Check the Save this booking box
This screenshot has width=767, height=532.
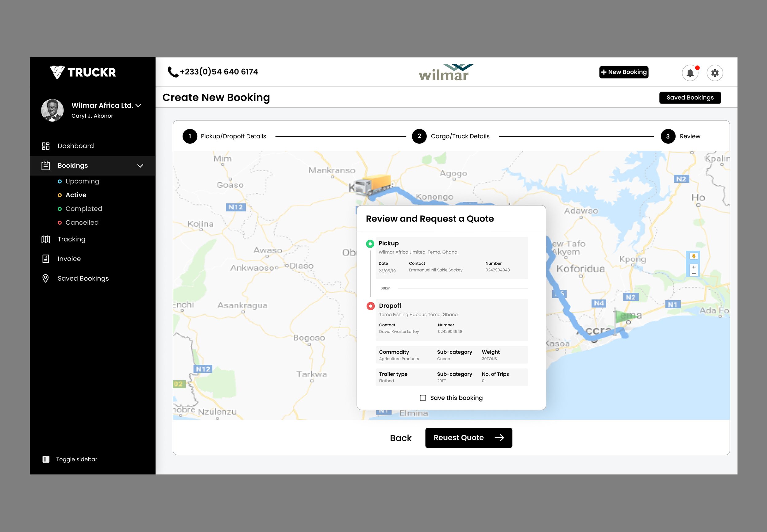(x=423, y=398)
